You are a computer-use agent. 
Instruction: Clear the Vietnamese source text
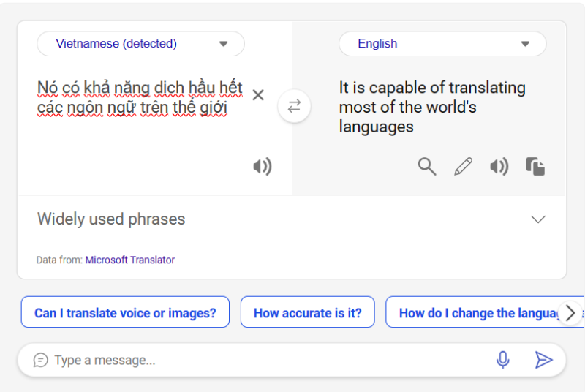[258, 95]
